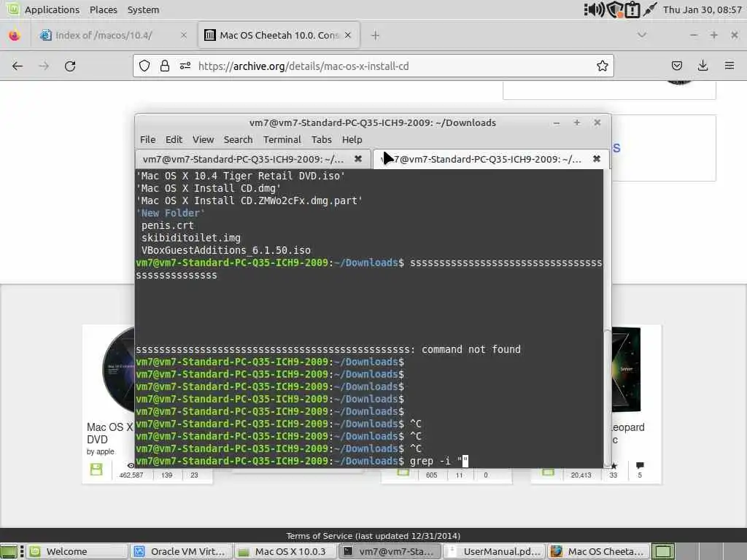This screenshot has height=560, width=747.
Task: Go forward one page in Firefox
Action: point(44,66)
